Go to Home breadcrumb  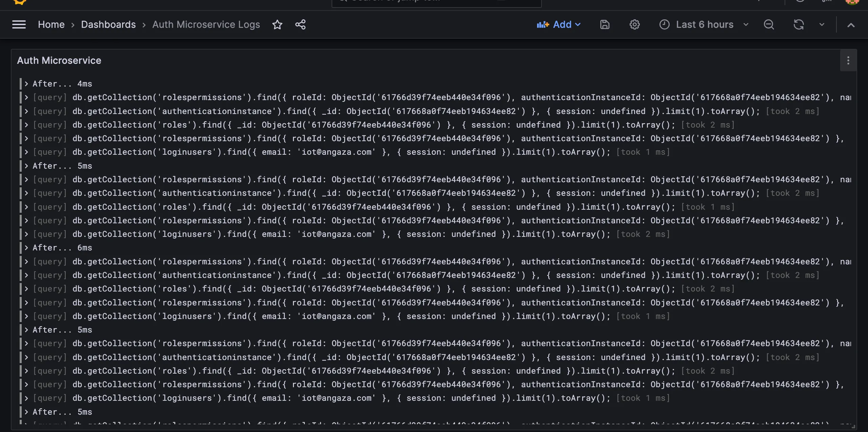click(x=51, y=24)
